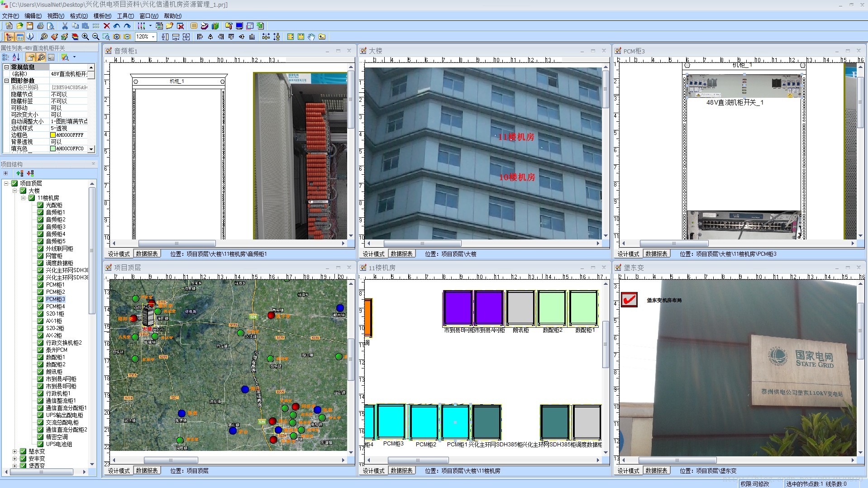The width and height of the screenshot is (868, 488).
Task: Toggle the UPS电池组 checkbox
Action: tap(40, 444)
